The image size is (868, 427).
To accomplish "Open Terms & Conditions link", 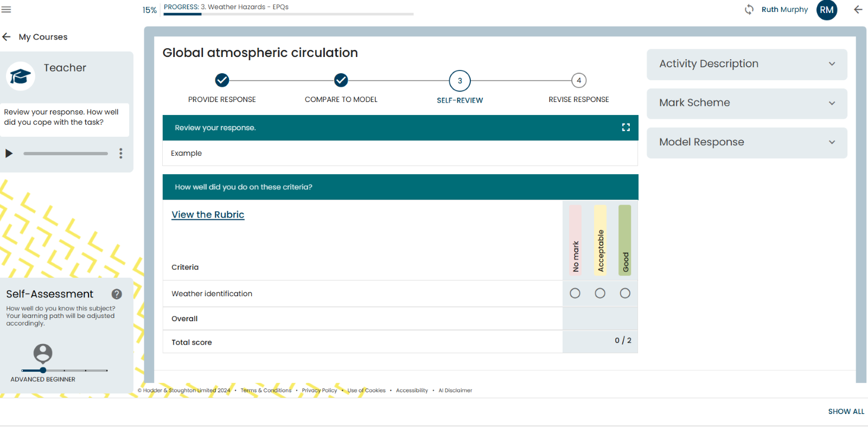I will coord(266,391).
